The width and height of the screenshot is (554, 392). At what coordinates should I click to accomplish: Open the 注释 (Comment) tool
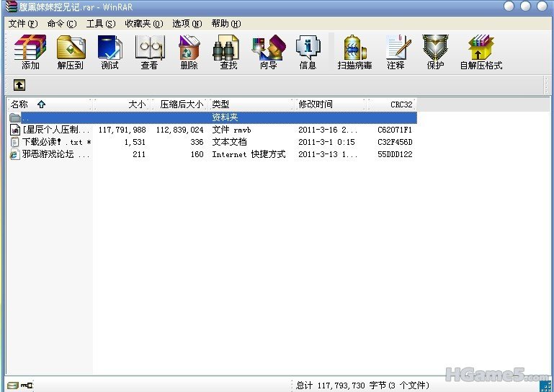(x=396, y=52)
